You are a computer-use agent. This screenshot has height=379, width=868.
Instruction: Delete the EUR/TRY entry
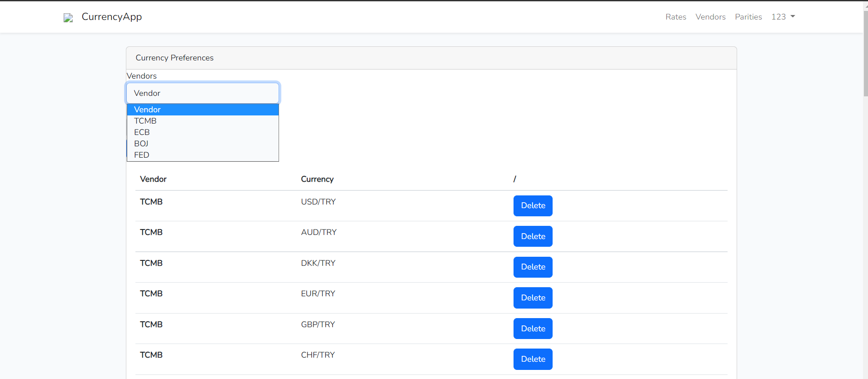pyautogui.click(x=533, y=298)
